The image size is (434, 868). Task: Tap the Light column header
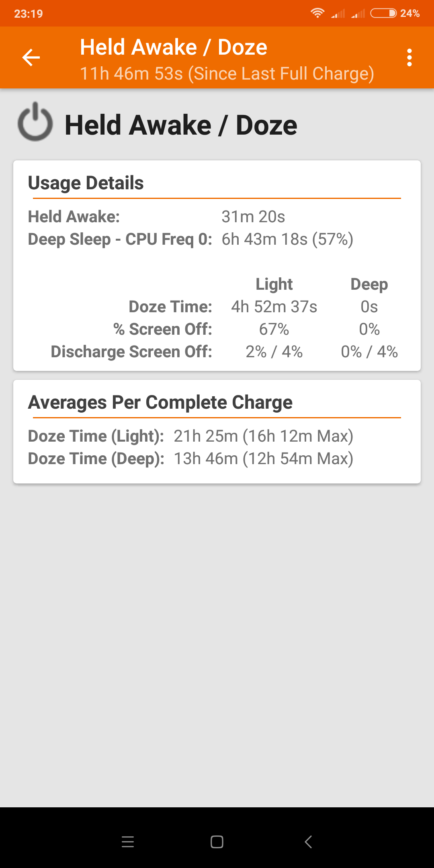tap(274, 284)
